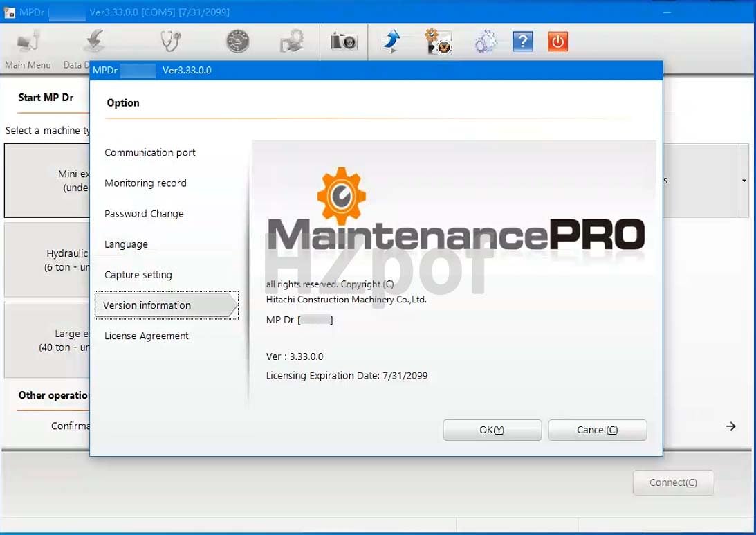Expand the machine selection dropdown arrow
Image resolution: width=756 pixels, height=535 pixels.
(x=744, y=180)
